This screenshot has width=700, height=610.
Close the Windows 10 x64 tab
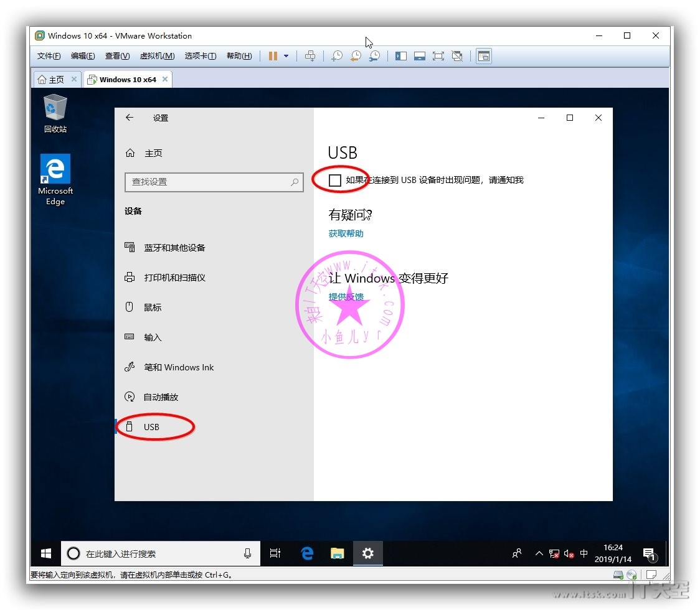[165, 79]
